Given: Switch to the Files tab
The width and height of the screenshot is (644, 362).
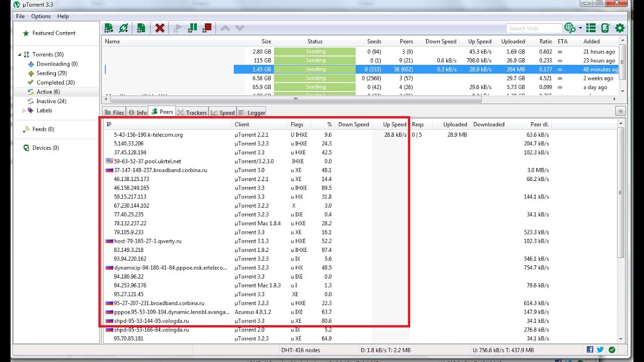Looking at the screenshot, I should point(114,113).
